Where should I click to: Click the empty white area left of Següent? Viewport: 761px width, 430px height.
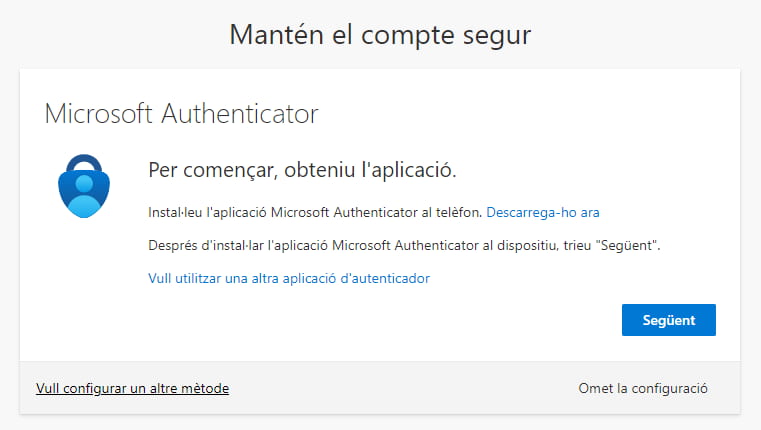400,320
